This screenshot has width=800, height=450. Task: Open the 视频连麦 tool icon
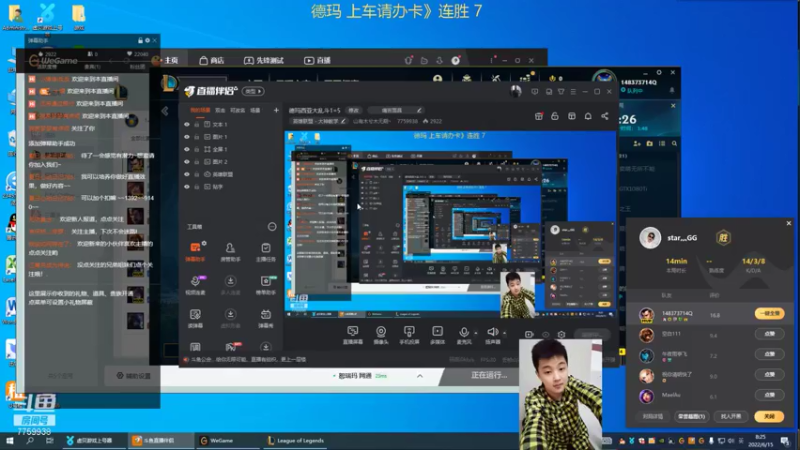[x=195, y=285]
